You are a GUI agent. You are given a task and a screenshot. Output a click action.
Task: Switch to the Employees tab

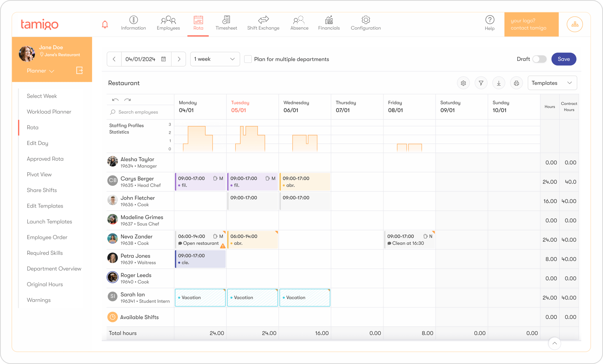(x=168, y=23)
